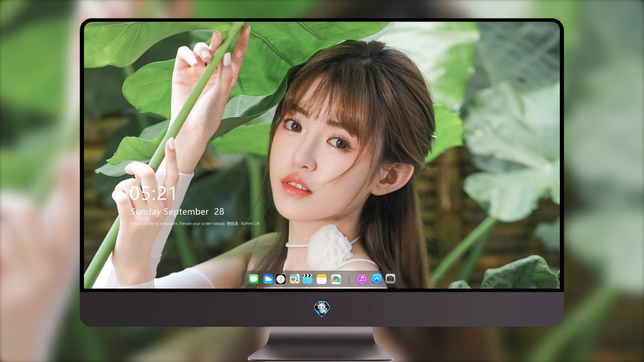The height and width of the screenshot is (362, 644).
Task: Launch the Maps app from the dock
Action: pos(294,279)
